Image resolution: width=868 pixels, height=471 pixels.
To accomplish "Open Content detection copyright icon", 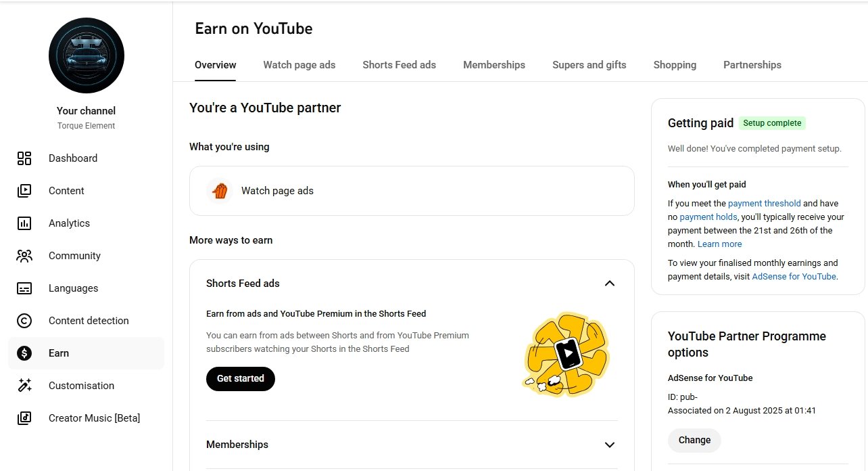I will point(24,321).
